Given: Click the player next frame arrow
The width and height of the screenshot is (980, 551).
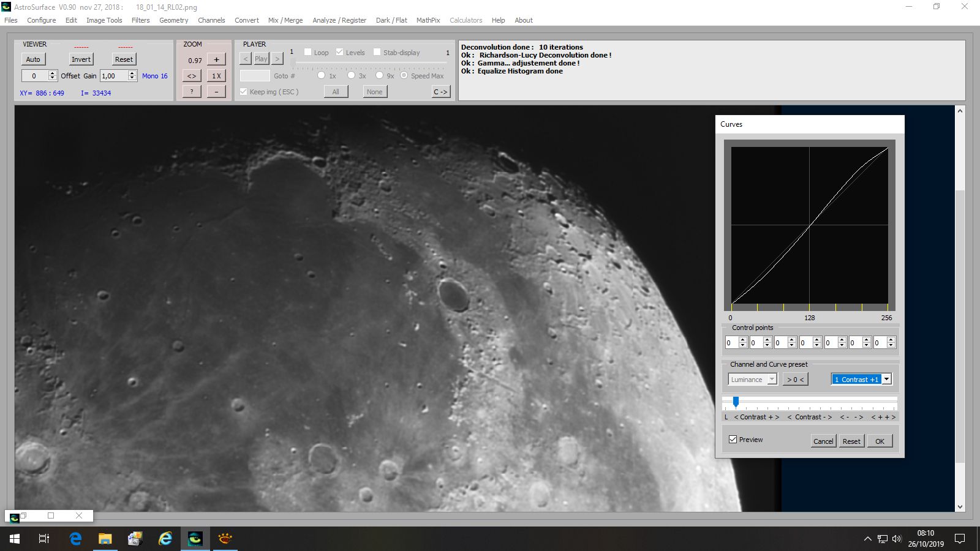Looking at the screenshot, I should click(277, 59).
